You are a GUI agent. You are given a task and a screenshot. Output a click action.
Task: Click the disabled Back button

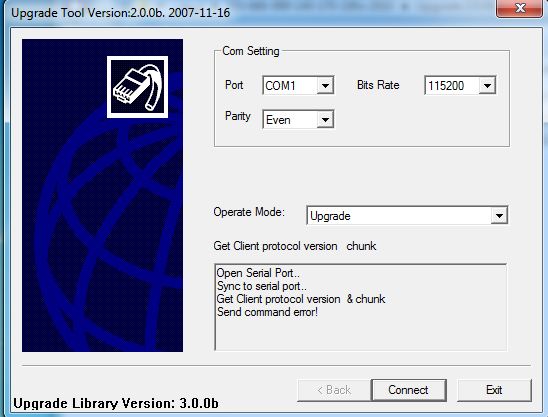334,390
